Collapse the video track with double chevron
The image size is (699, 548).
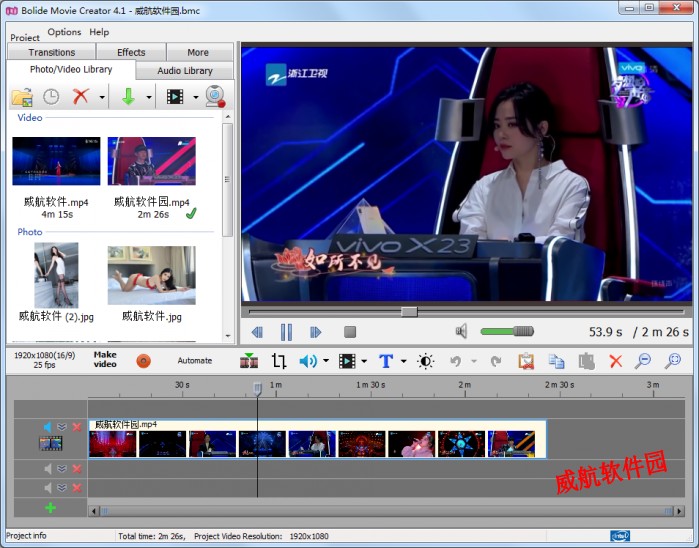click(62, 427)
